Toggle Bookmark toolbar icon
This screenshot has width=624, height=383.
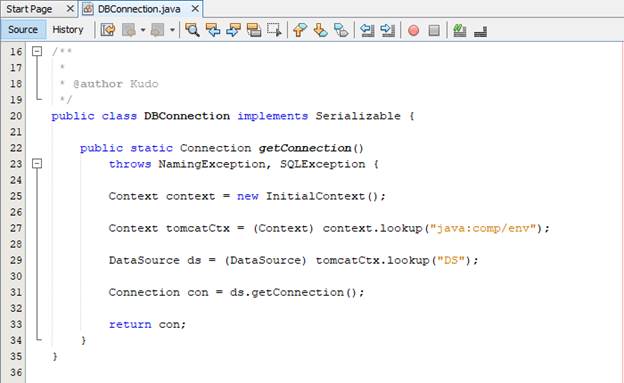(341, 30)
